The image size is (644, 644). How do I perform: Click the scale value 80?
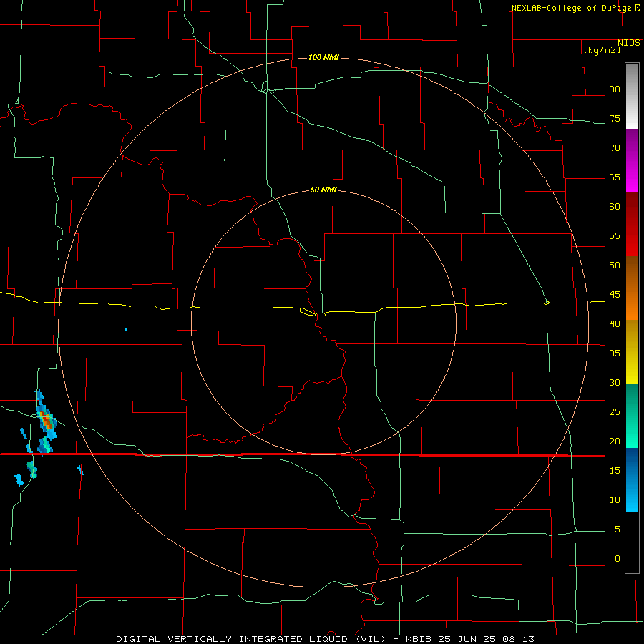(615, 89)
